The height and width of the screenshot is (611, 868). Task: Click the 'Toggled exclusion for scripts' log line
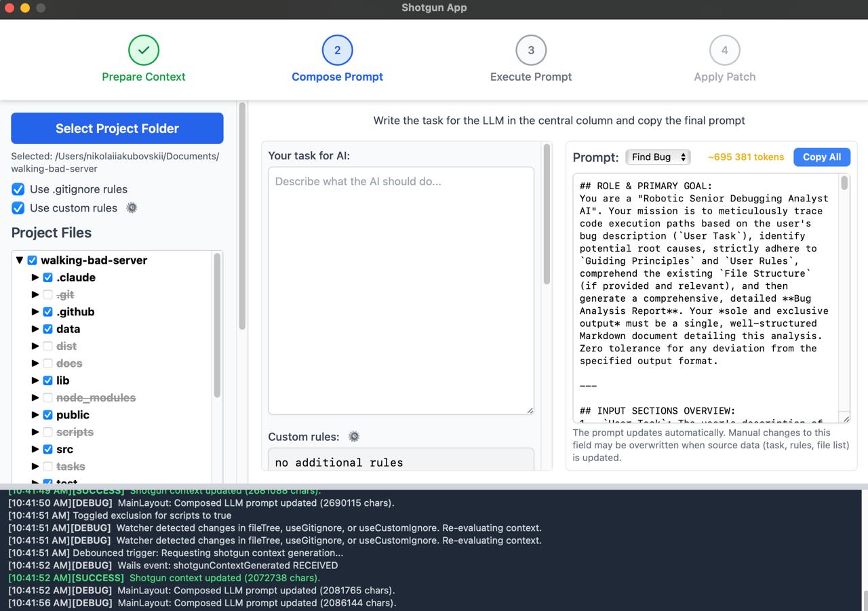[x=119, y=515]
